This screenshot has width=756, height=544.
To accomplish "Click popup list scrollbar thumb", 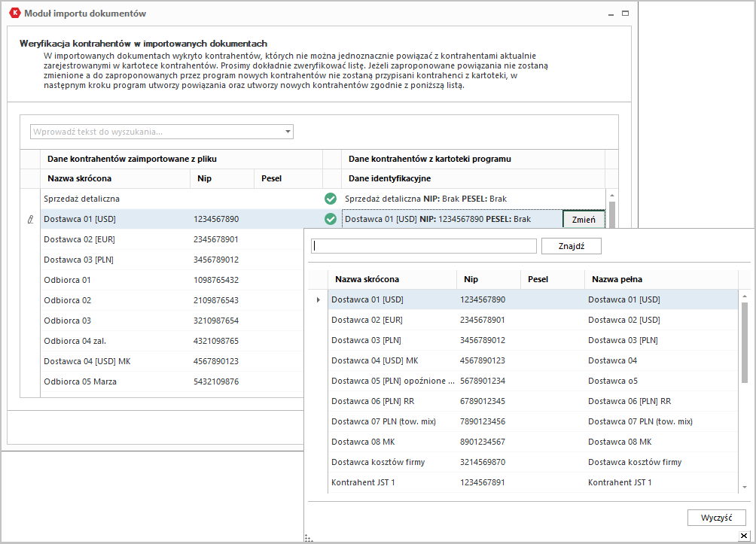I will 745,342.
